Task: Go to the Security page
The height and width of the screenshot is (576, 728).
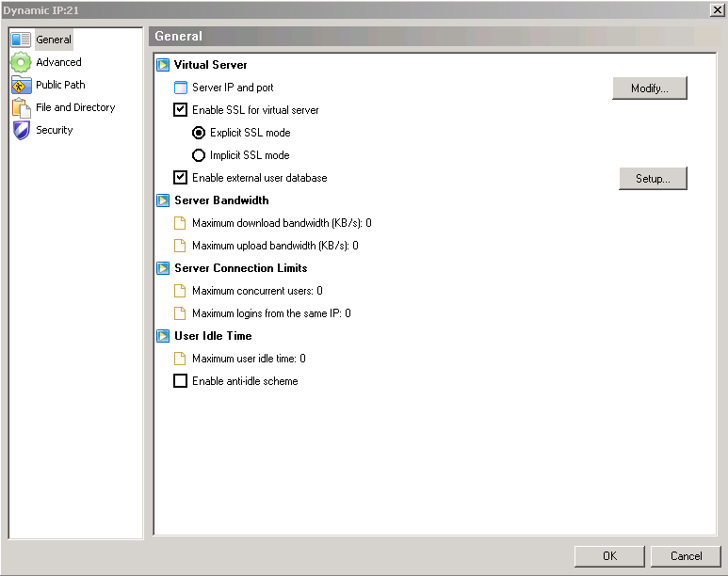Action: (55, 131)
